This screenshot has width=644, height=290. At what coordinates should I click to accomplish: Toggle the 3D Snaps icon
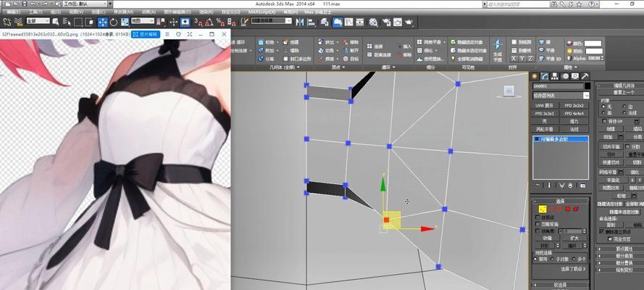(x=198, y=22)
